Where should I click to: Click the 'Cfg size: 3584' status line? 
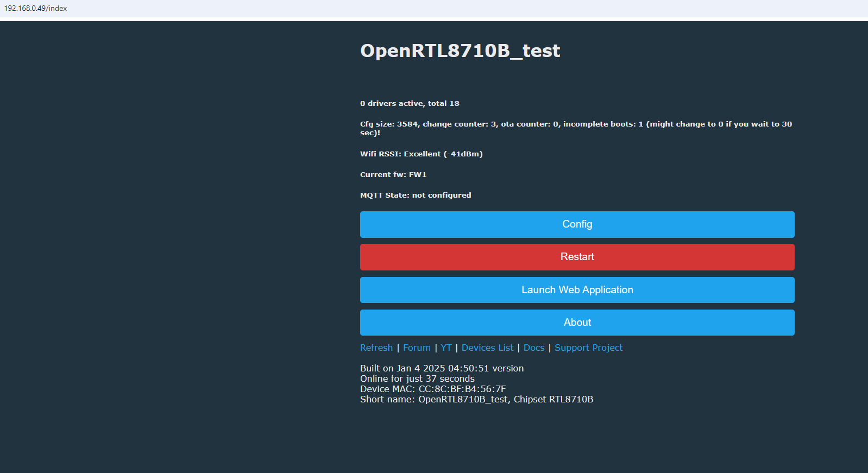[x=576, y=128]
